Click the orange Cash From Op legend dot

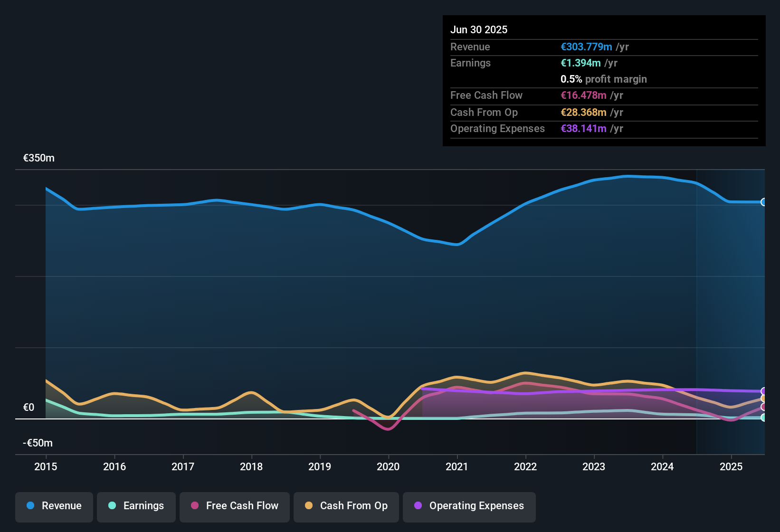click(x=309, y=505)
